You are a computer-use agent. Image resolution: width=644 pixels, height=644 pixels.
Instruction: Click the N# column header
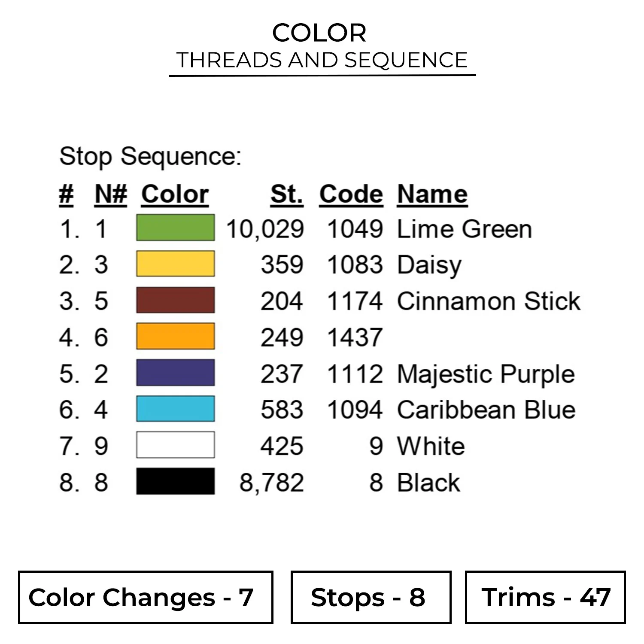pyautogui.click(x=111, y=194)
